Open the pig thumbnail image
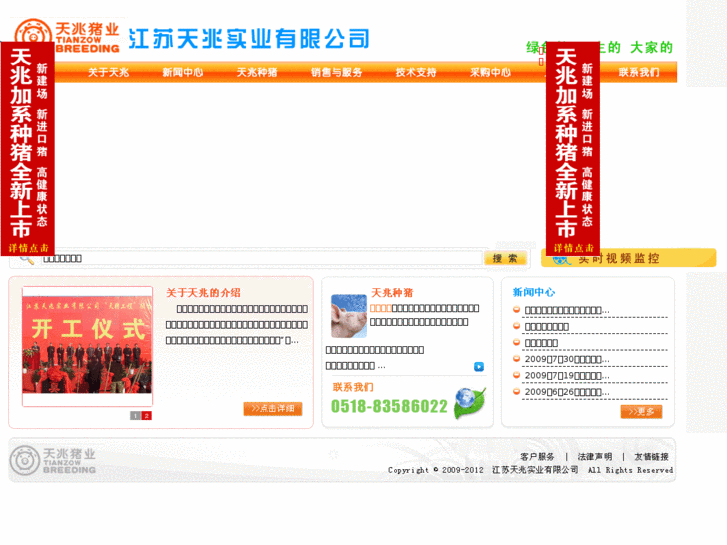The image size is (727, 545). point(349,316)
